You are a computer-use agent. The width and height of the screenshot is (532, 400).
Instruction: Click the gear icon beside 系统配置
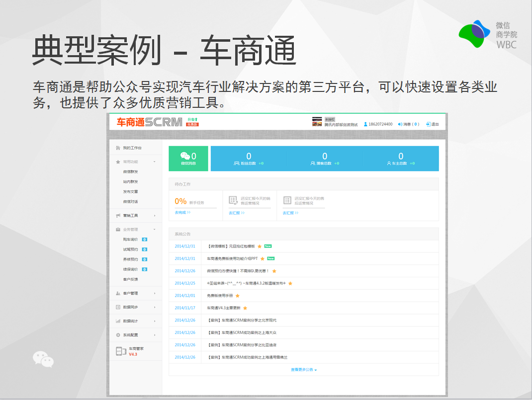pos(118,335)
